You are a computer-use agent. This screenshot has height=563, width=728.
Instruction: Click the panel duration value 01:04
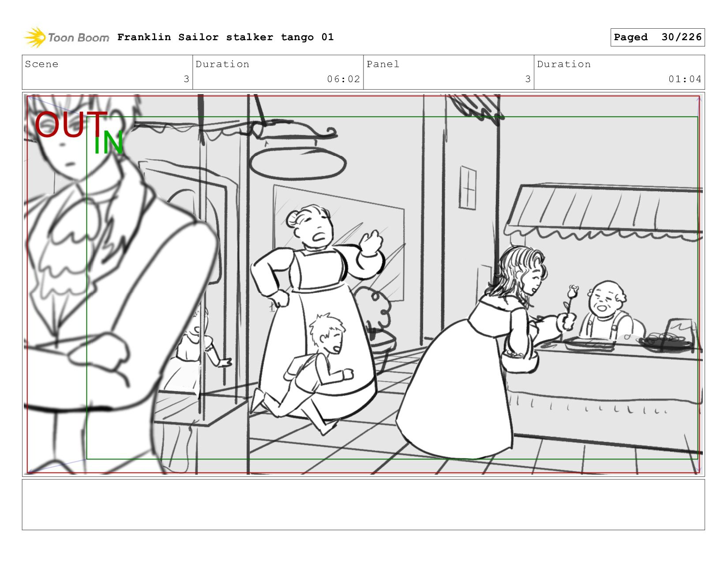point(685,79)
